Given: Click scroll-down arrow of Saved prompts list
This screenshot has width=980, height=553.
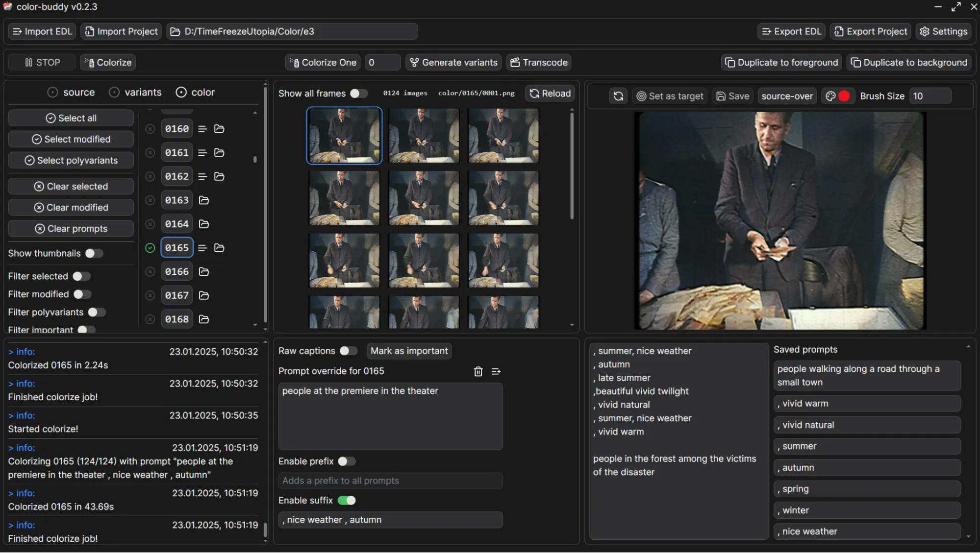Looking at the screenshot, I should tap(968, 536).
